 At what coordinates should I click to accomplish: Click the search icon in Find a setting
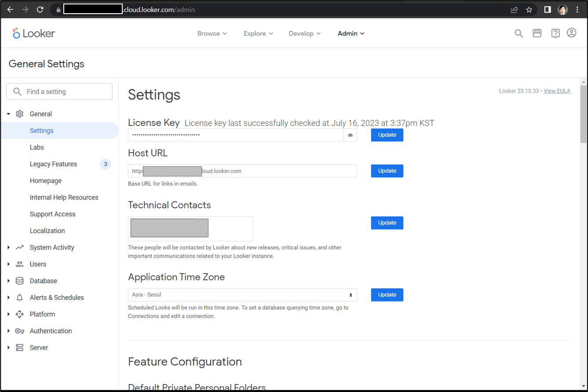pyautogui.click(x=18, y=92)
